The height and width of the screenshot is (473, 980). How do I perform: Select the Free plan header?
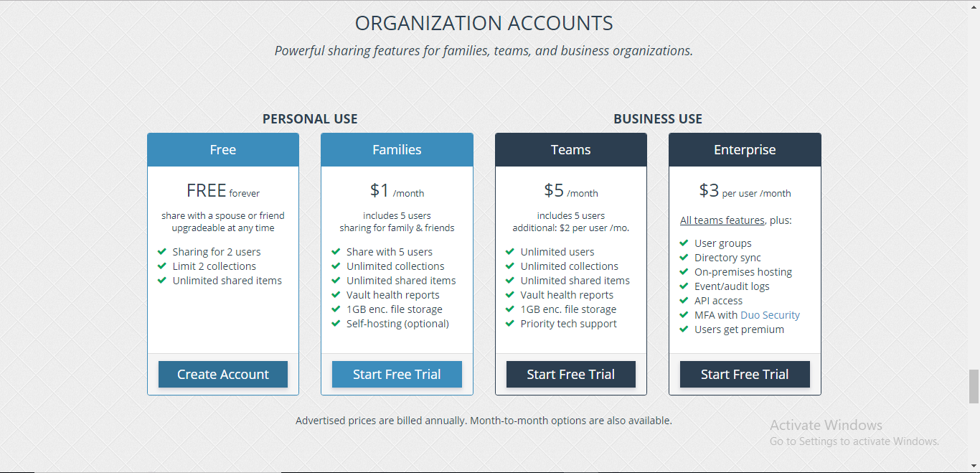(223, 150)
